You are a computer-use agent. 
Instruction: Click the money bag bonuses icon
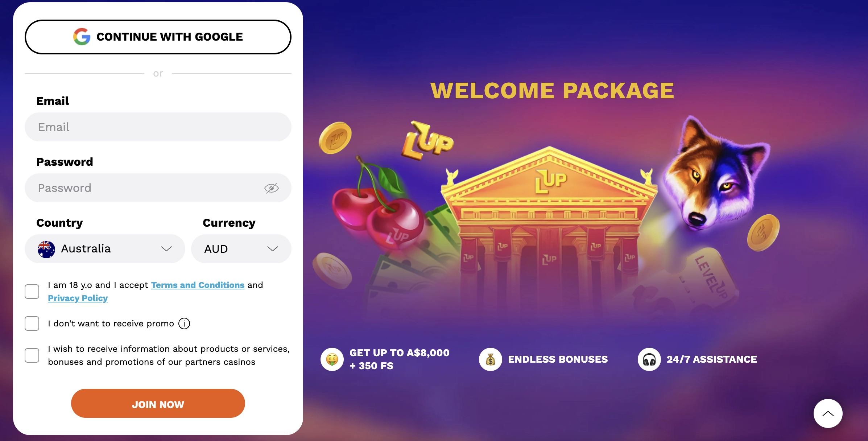click(x=490, y=359)
